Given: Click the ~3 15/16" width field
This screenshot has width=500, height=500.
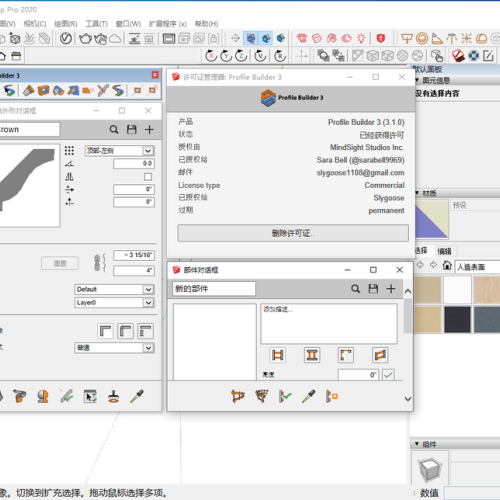Looking at the screenshot, I should (134, 255).
